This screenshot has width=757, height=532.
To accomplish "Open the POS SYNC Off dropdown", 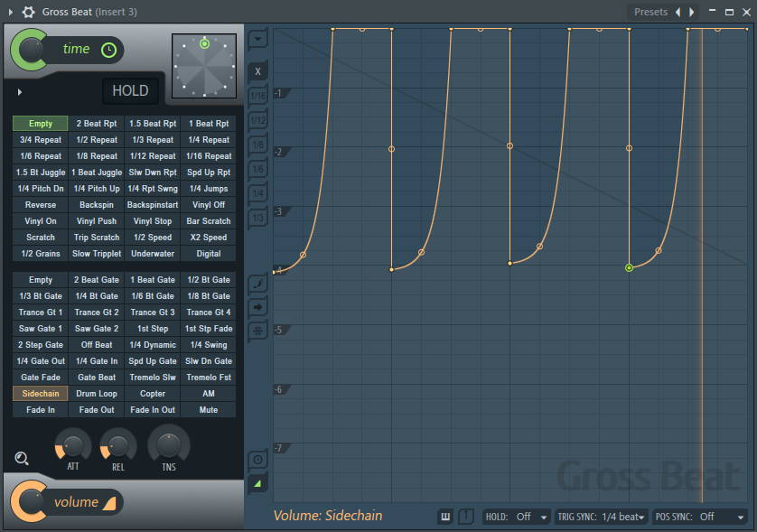I will tap(699, 517).
